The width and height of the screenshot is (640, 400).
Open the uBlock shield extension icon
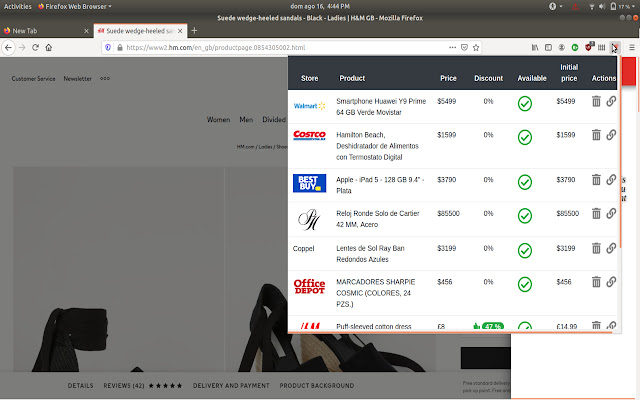[589, 47]
